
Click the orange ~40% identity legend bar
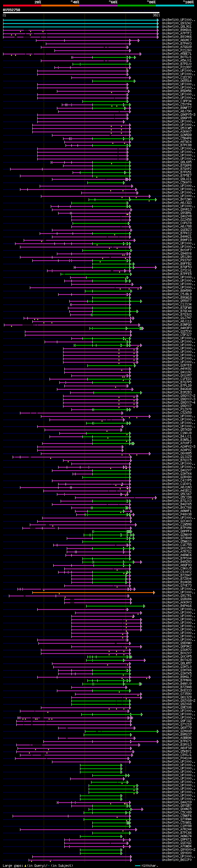point(60,6)
